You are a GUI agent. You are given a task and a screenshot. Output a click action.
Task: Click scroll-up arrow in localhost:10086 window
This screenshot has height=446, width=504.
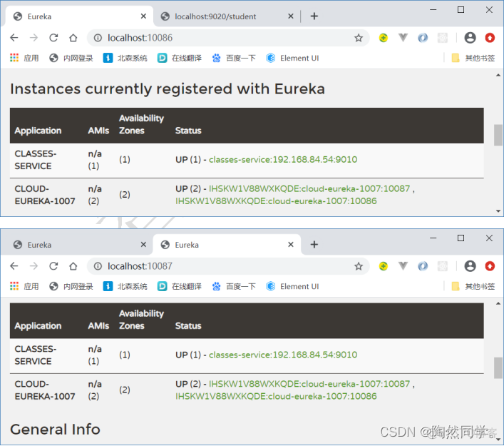[x=498, y=76]
